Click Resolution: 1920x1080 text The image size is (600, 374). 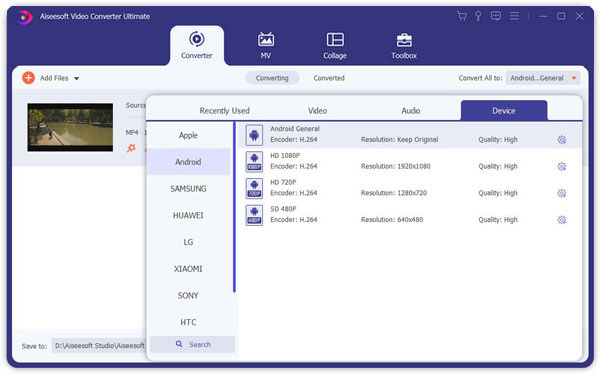click(396, 167)
